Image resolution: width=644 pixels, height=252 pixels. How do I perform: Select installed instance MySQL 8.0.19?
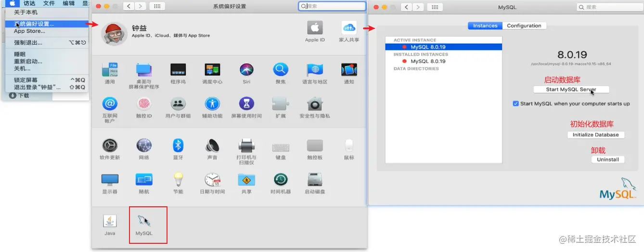[443, 61]
